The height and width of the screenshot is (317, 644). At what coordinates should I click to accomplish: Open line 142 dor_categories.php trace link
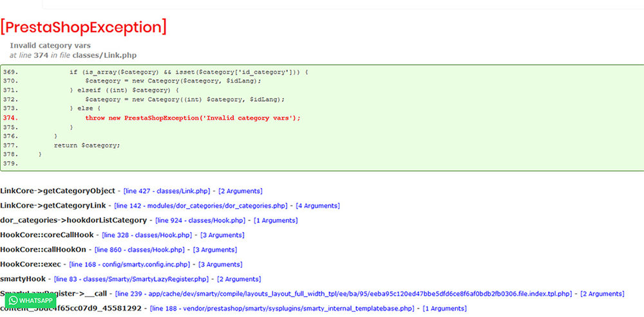(x=200, y=206)
